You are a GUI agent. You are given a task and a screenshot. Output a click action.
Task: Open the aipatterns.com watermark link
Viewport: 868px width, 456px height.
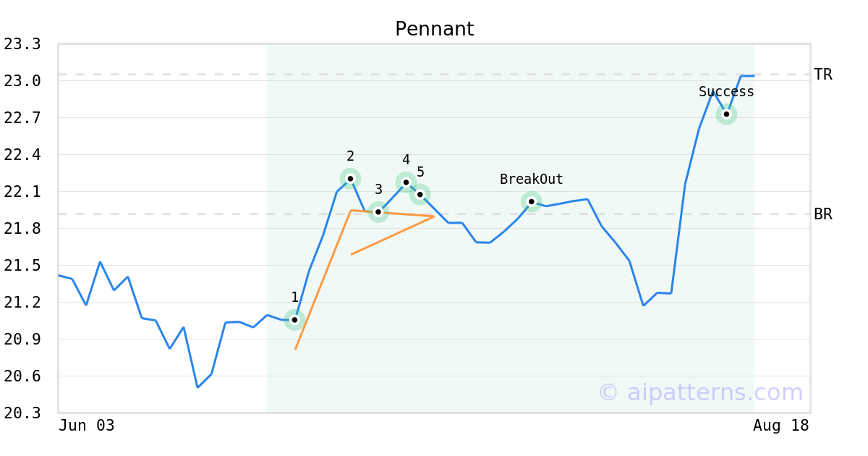coord(700,392)
